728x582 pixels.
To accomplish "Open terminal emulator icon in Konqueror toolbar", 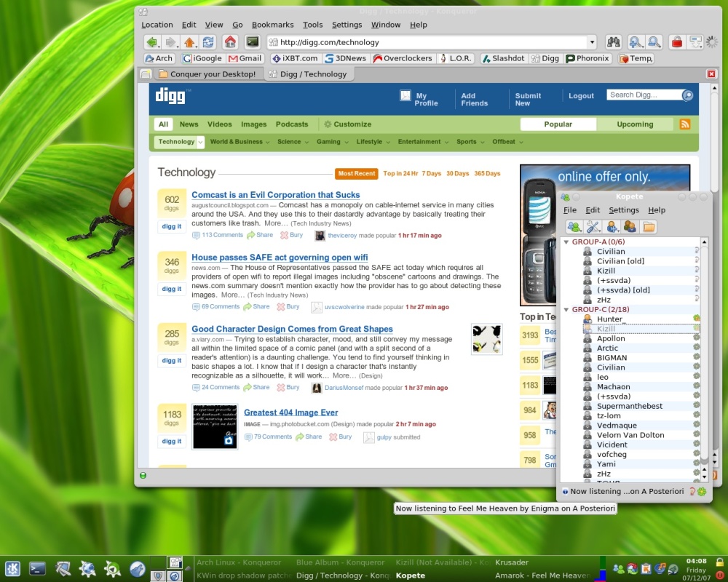I will (253, 42).
